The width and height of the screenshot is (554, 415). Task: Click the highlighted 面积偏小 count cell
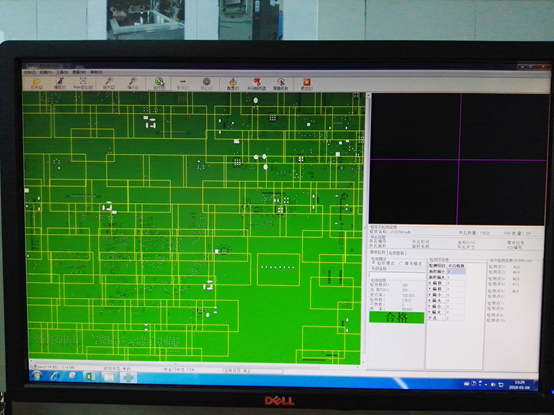click(x=456, y=272)
